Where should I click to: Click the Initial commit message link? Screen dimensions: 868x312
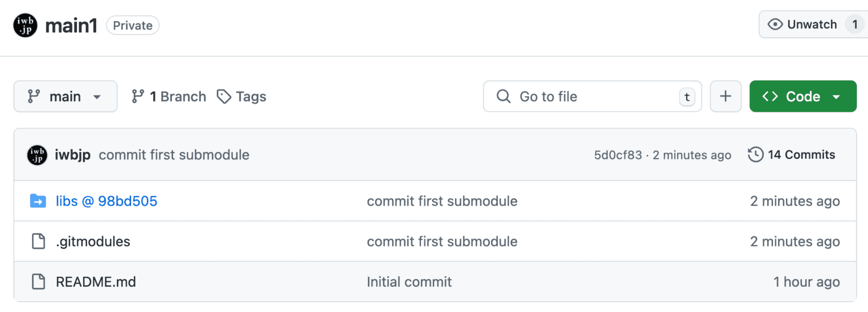[x=409, y=281]
